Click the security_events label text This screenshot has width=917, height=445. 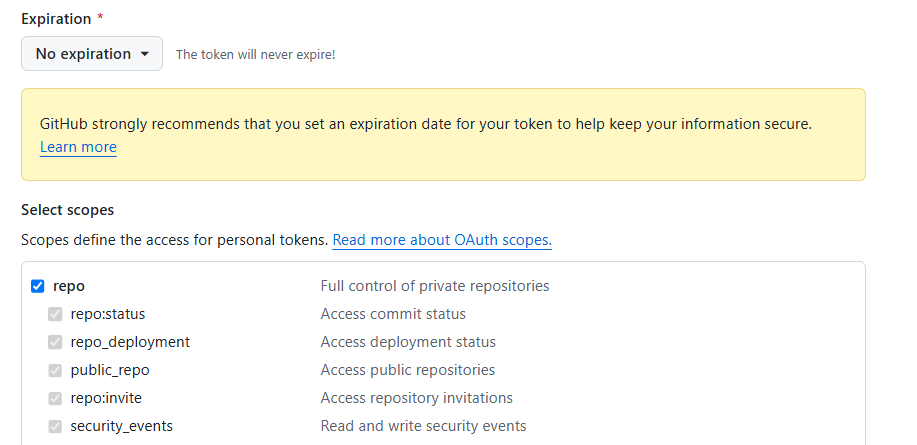(121, 426)
